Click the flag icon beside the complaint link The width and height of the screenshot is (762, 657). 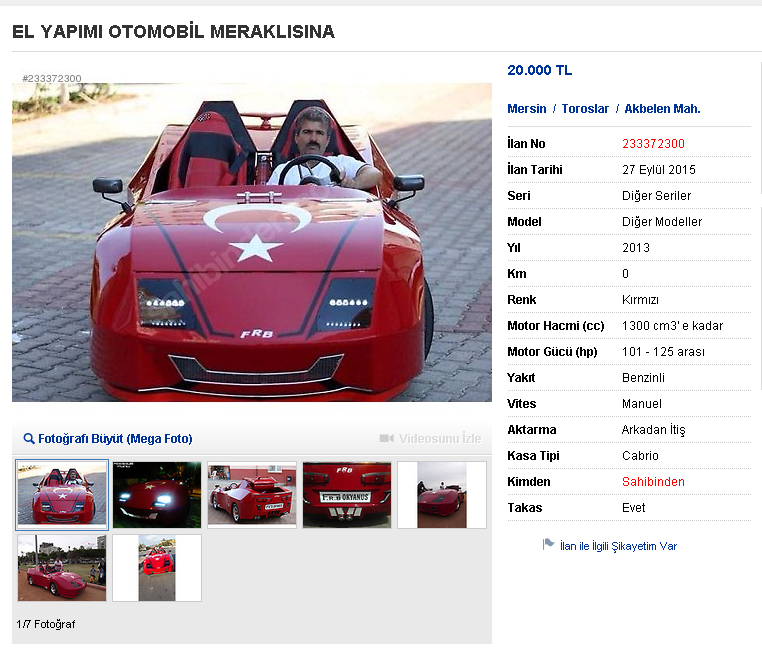(x=548, y=544)
